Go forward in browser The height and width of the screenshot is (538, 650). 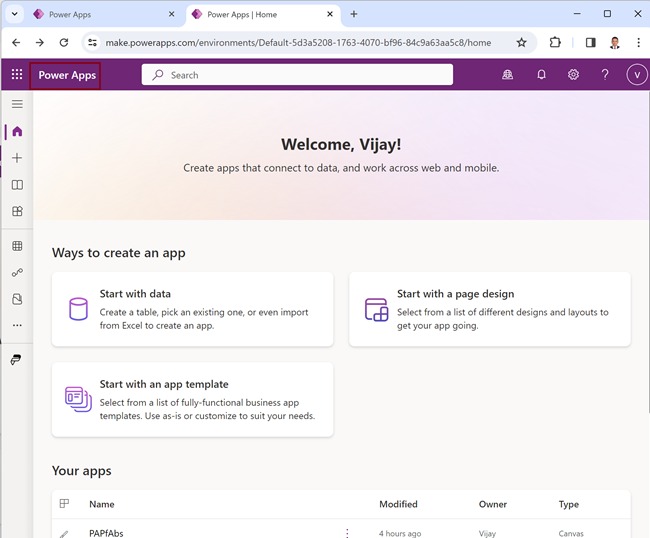(40, 42)
